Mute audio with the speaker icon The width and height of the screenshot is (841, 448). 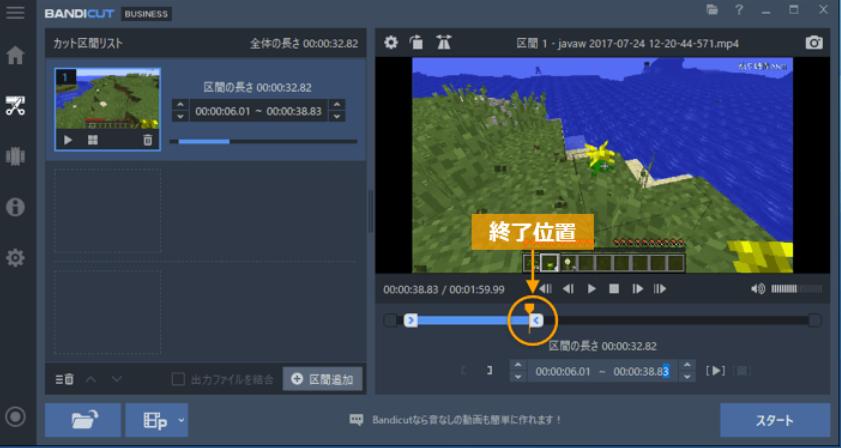758,289
